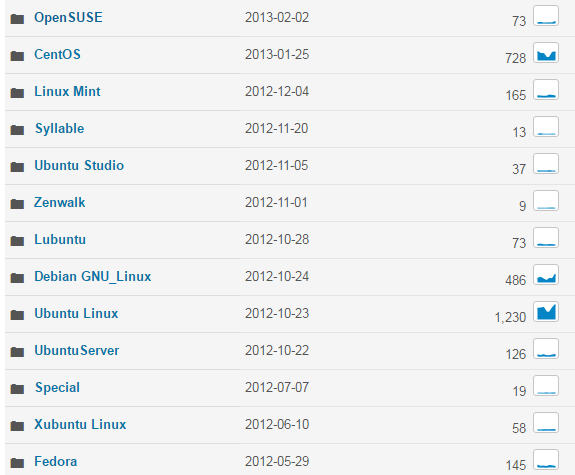Click the folder icon next to Zenwalk
The image size is (575, 475).
tap(17, 204)
